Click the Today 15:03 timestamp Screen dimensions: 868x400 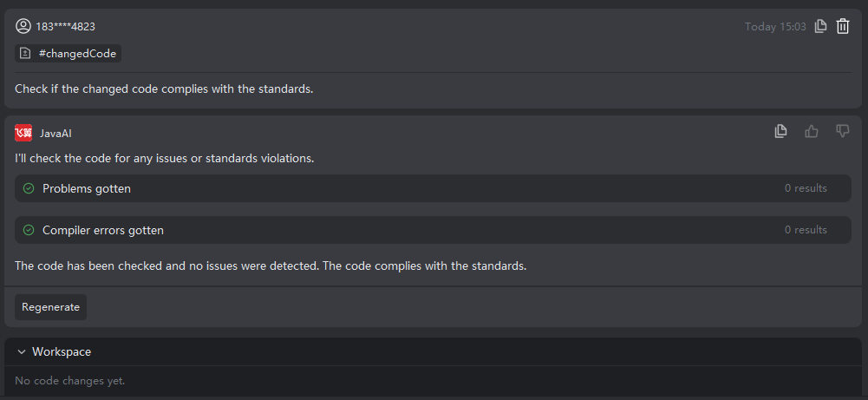(775, 27)
